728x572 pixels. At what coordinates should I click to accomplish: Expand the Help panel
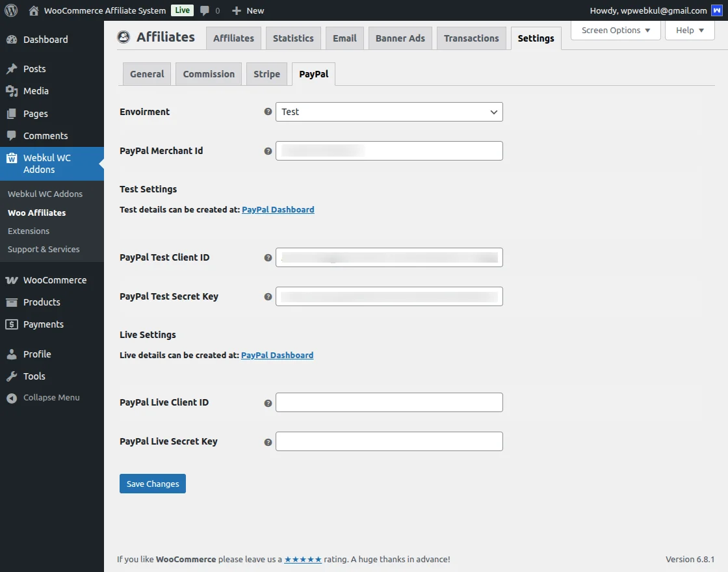coord(689,31)
